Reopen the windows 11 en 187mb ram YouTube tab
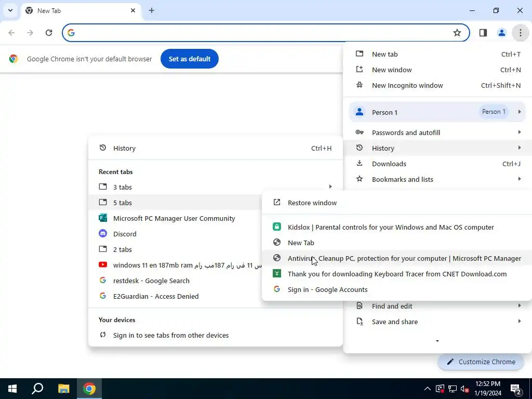This screenshot has width=532, height=399. coord(175,265)
